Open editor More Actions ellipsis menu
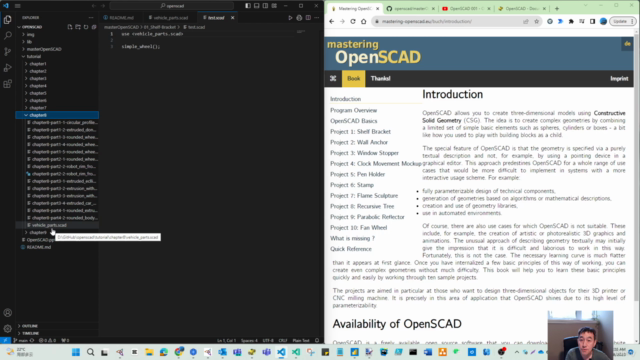 click(317, 18)
